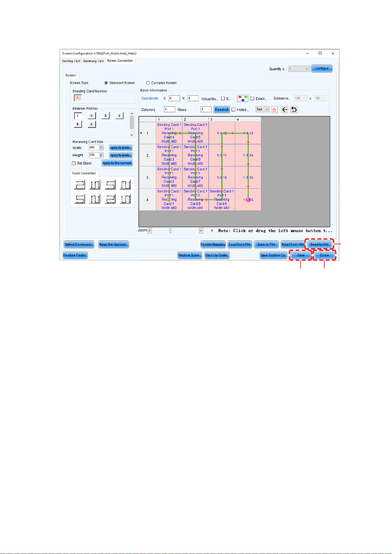Select second Quick Connection pattern in bottom row
The image size is (392, 554).
click(95, 199)
